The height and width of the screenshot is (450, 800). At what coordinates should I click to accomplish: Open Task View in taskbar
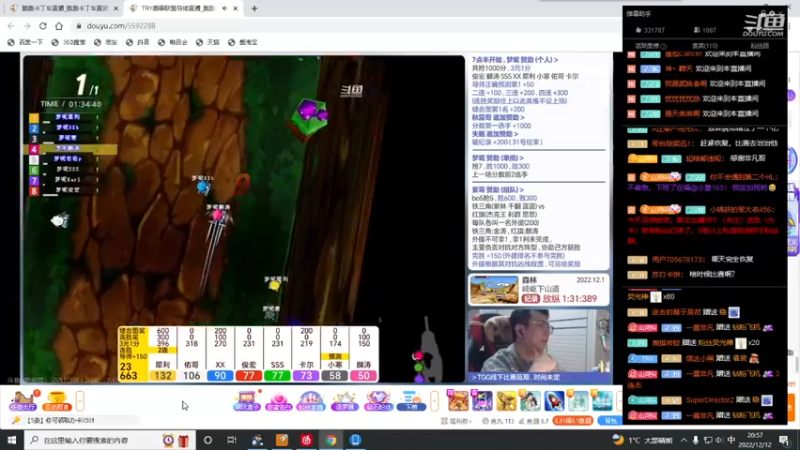click(x=232, y=440)
